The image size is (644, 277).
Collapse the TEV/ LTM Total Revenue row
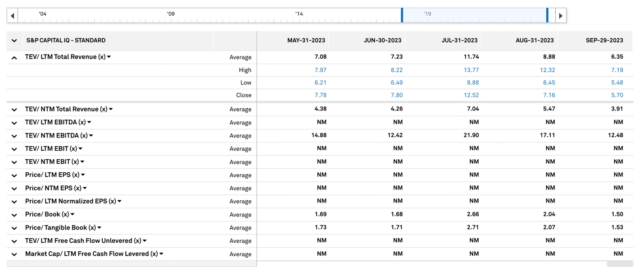pyautogui.click(x=14, y=57)
